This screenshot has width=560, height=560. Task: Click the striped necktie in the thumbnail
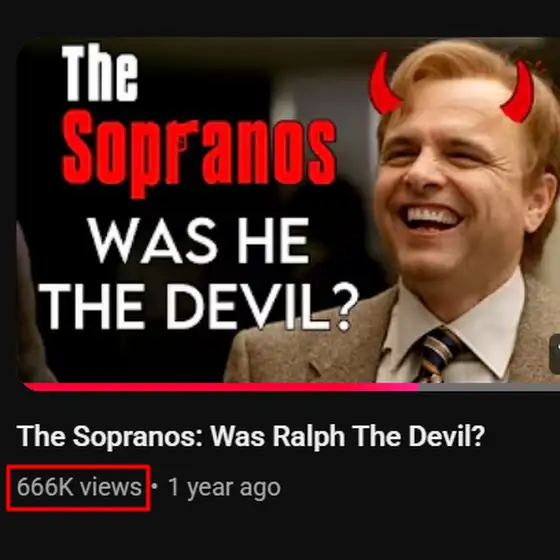click(x=436, y=355)
